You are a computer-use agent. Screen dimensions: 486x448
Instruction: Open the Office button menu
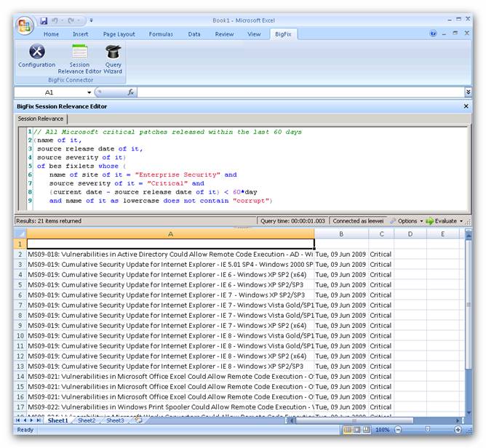point(25,26)
